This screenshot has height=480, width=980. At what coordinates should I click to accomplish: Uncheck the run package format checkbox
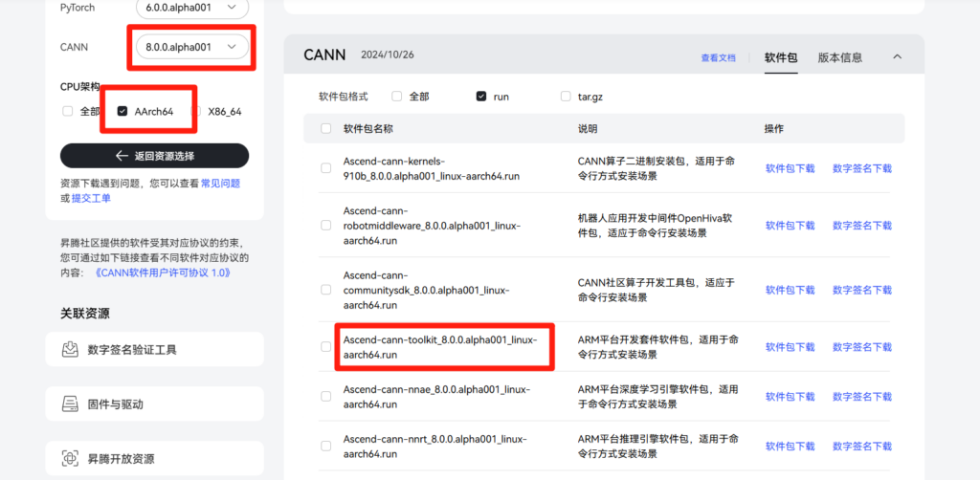pyautogui.click(x=481, y=97)
